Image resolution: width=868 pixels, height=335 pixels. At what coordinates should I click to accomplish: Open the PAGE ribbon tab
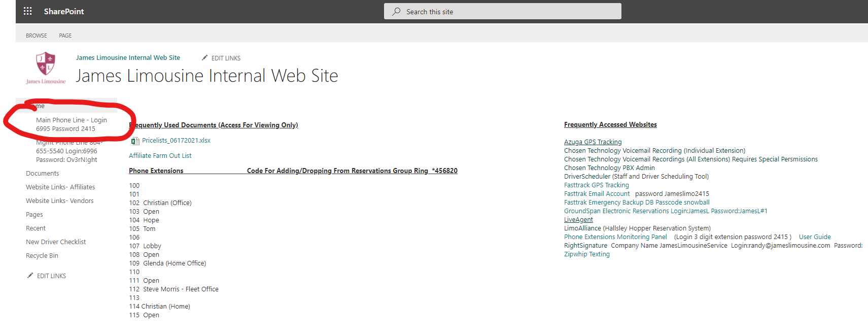pyautogui.click(x=65, y=36)
